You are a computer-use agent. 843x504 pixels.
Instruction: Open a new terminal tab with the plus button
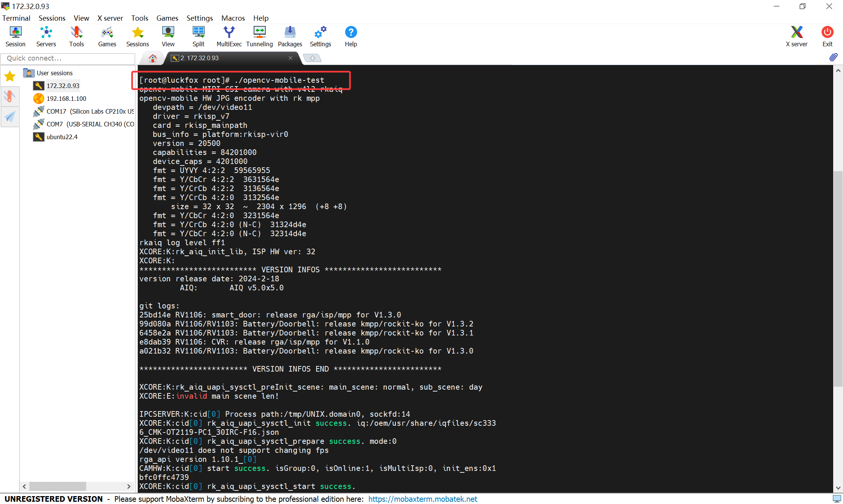pos(312,58)
